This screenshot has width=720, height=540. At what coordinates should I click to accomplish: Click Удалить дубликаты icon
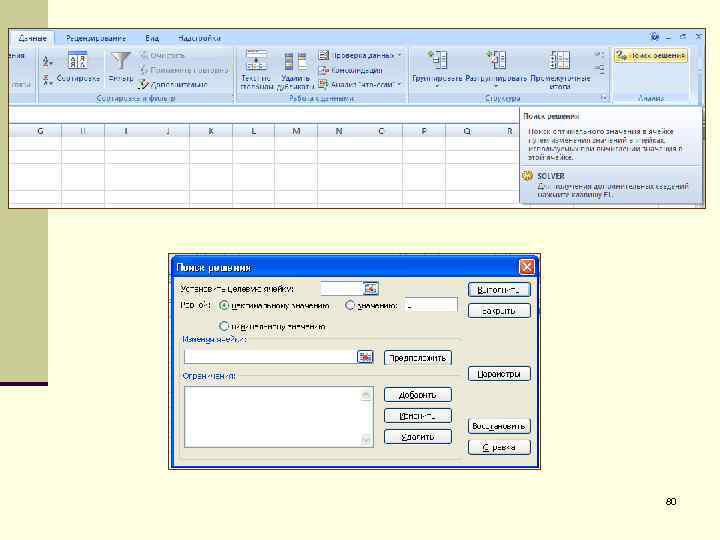(295, 70)
